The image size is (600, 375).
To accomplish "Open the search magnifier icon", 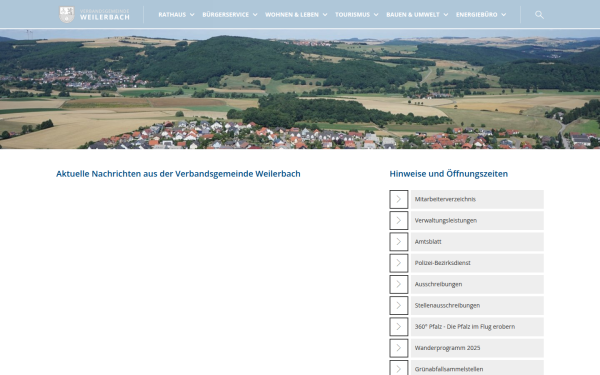I will point(539,15).
